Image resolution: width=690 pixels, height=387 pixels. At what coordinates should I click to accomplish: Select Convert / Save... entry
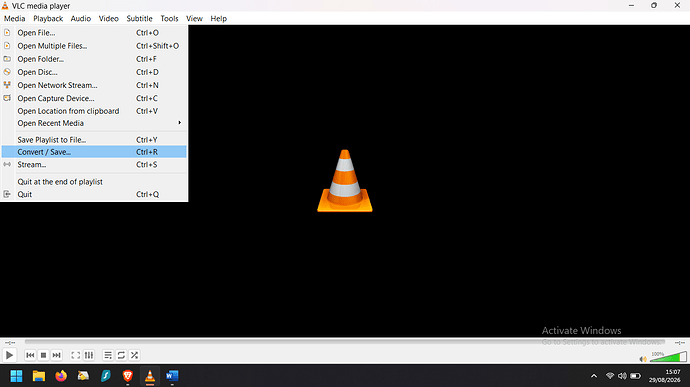click(x=94, y=152)
